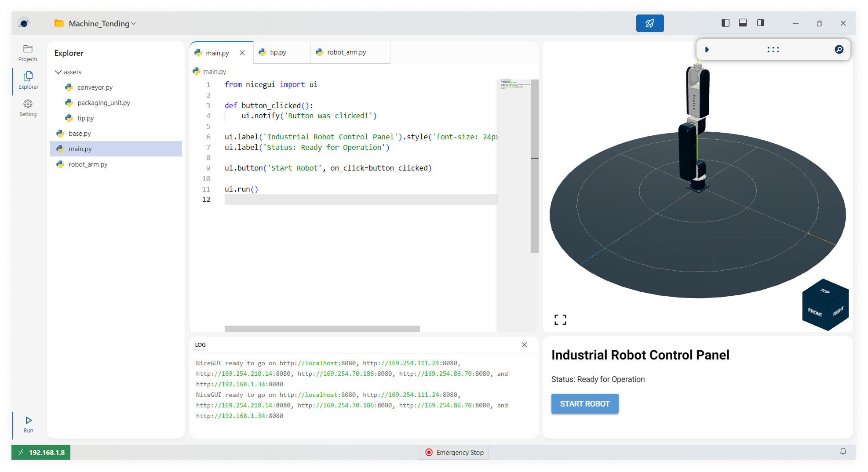
Task: Toggle the right sidebar panel layout
Action: coord(760,23)
